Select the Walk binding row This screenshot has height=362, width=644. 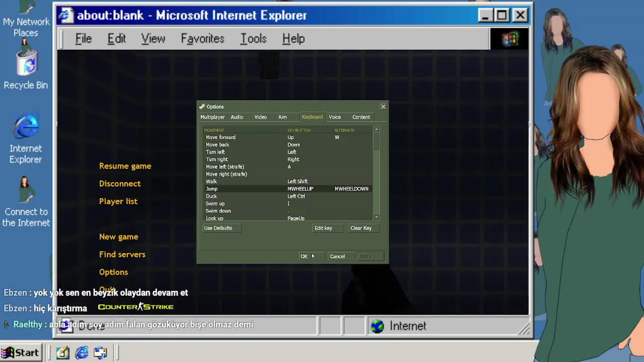tap(288, 182)
